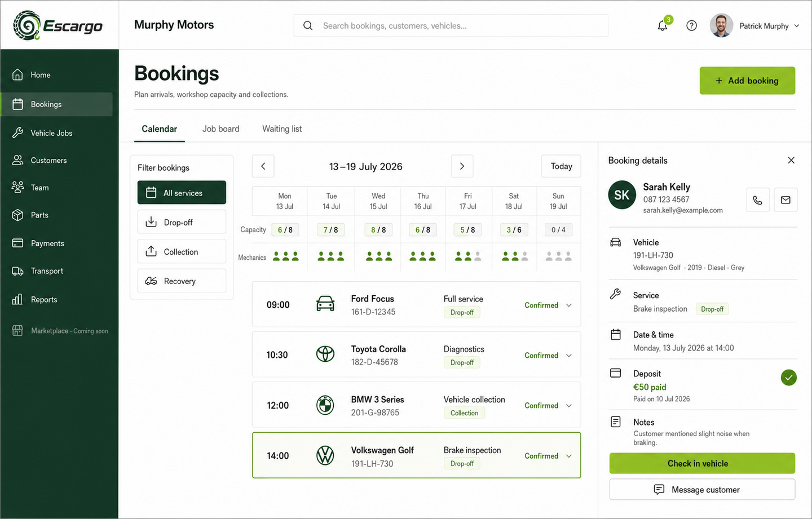Screen dimensions: 812x519
Task: Click the Escargo snail logo
Action: (x=27, y=25)
